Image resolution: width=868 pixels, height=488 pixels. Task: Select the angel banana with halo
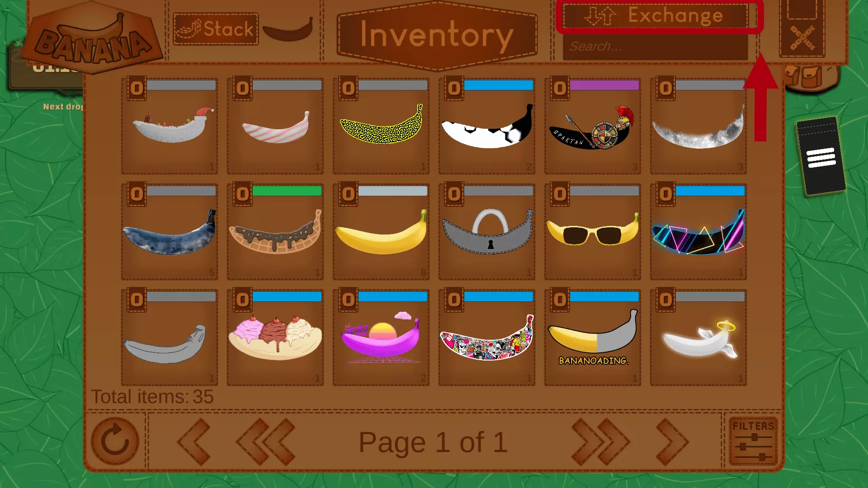point(698,338)
